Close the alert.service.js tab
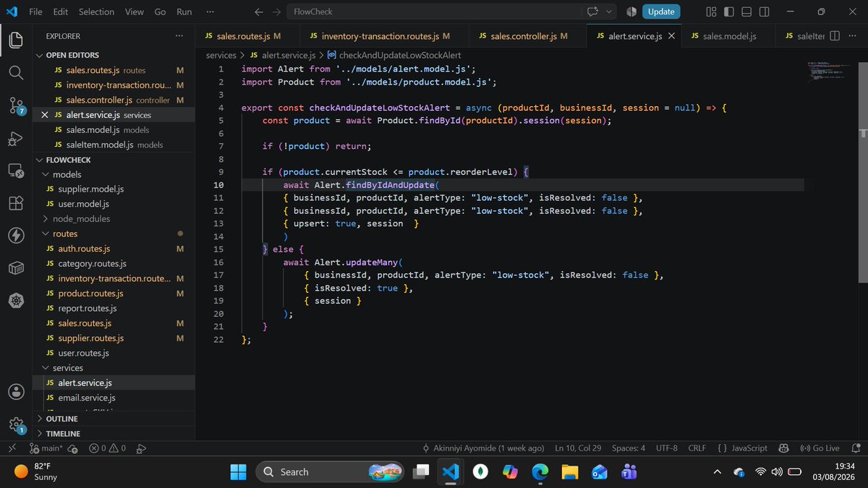Viewport: 868px width, 488px height. pyautogui.click(x=671, y=35)
